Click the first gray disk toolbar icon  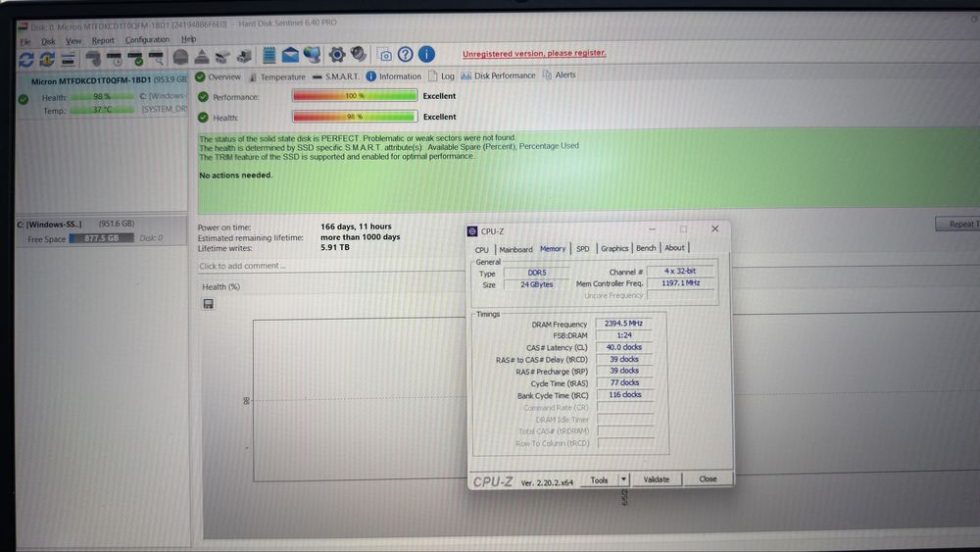coord(93,59)
